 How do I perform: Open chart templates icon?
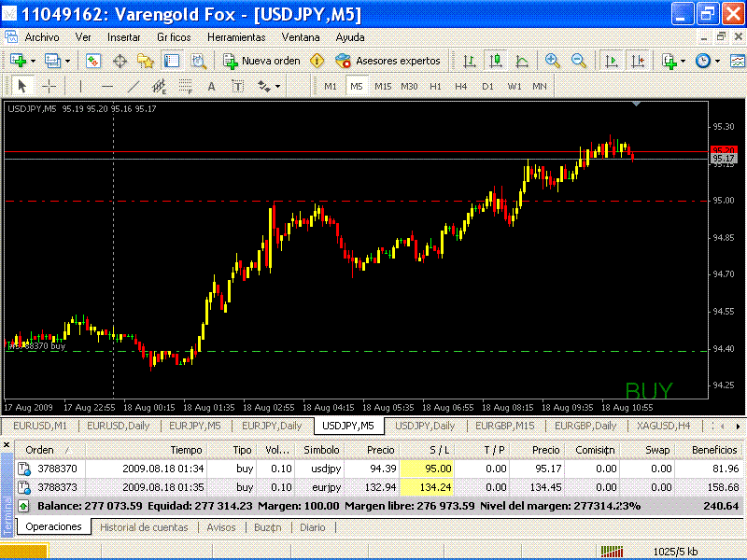pyautogui.click(x=738, y=61)
